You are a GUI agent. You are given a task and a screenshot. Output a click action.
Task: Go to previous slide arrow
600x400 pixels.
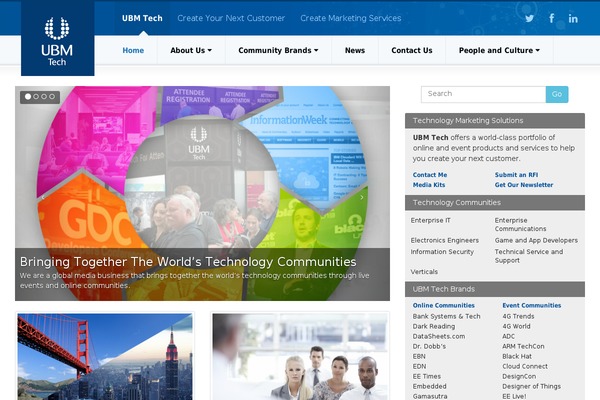tap(43, 198)
